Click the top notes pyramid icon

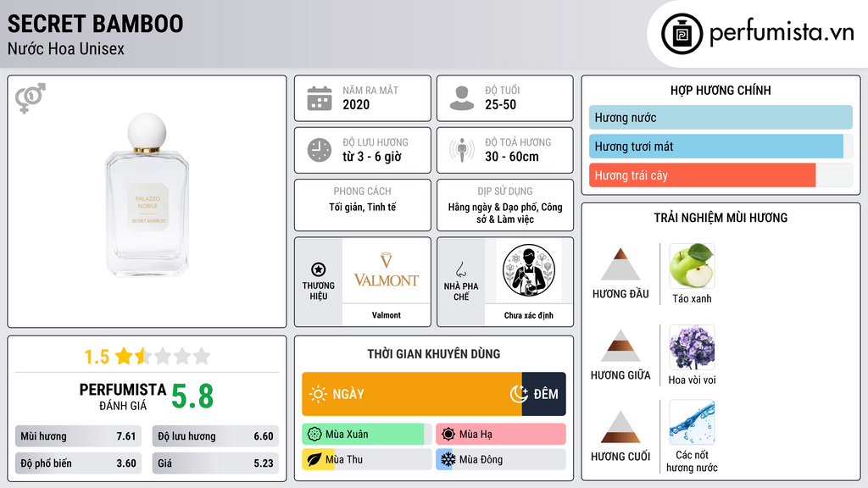coord(620,264)
